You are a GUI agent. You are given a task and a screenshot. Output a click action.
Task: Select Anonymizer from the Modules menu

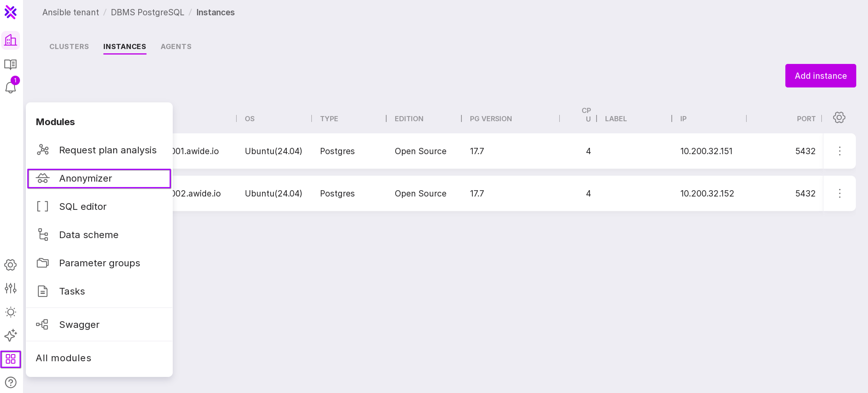(86, 178)
